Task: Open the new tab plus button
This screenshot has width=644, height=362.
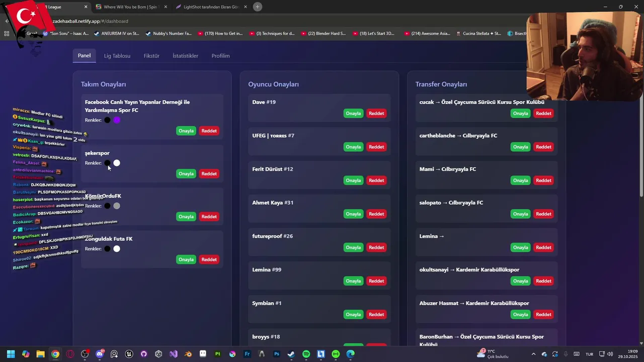Action: (258, 7)
